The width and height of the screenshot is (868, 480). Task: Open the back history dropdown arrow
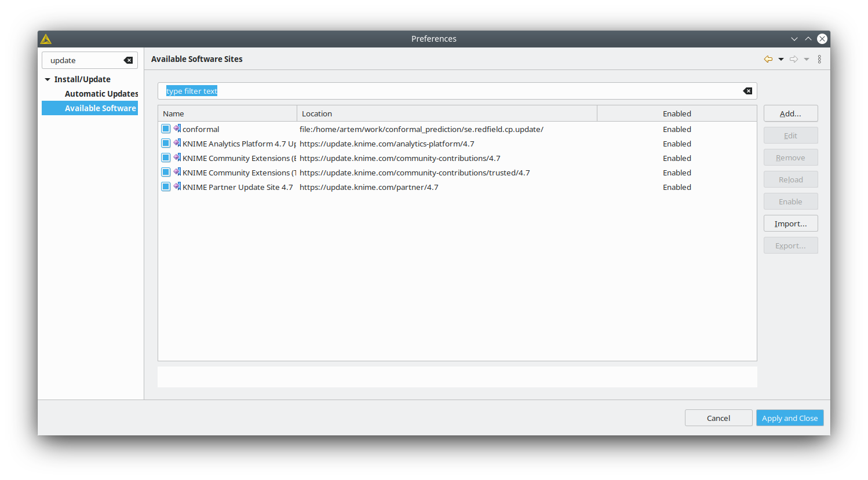tap(781, 59)
